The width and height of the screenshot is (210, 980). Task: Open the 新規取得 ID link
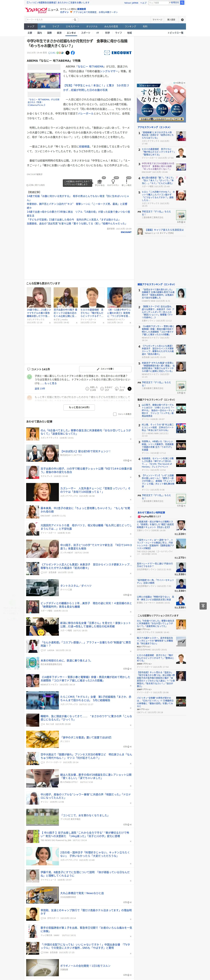coord(82,9)
